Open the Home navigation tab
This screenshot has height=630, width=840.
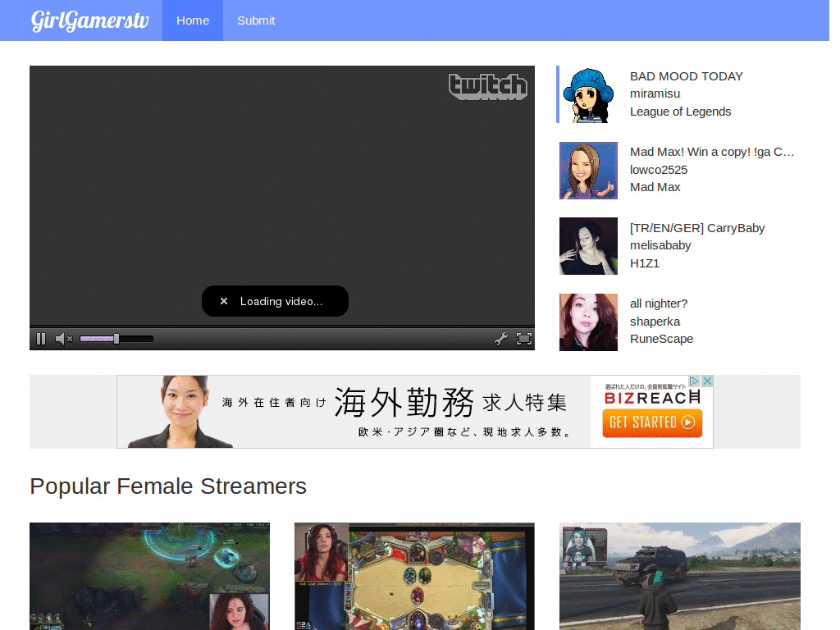(193, 21)
